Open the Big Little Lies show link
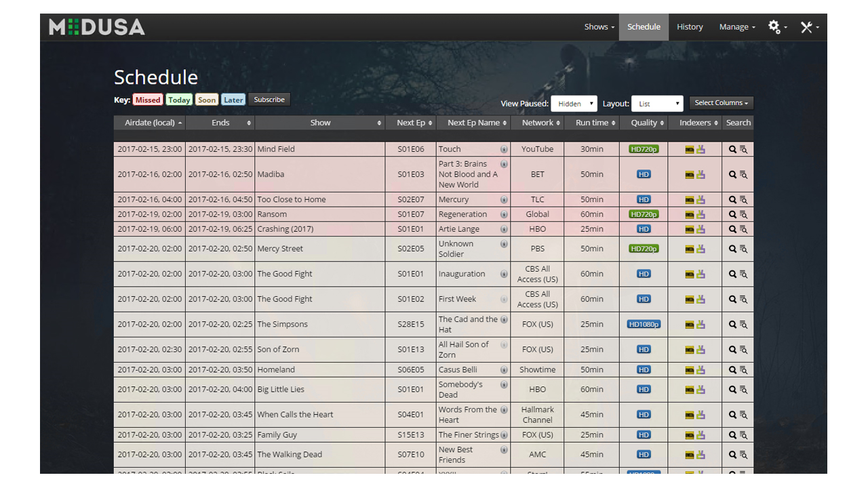Image resolution: width=868 pixels, height=488 pixels. (x=281, y=390)
